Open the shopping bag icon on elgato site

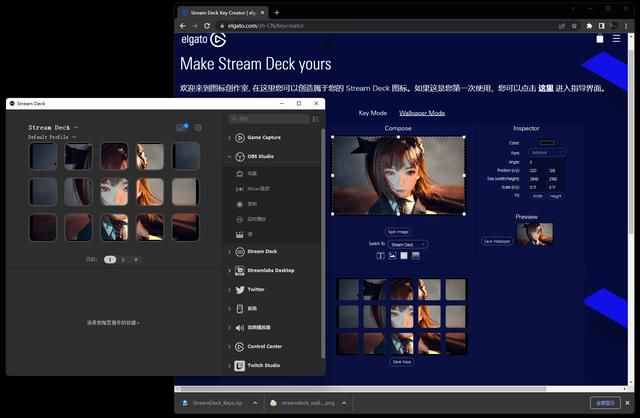click(x=600, y=39)
